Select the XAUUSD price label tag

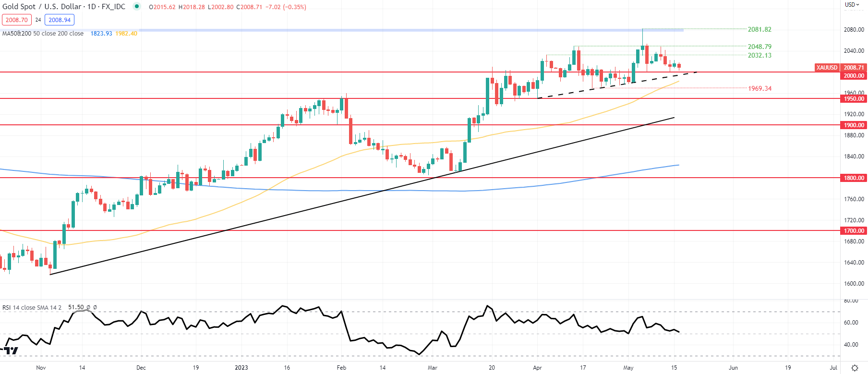coord(827,68)
